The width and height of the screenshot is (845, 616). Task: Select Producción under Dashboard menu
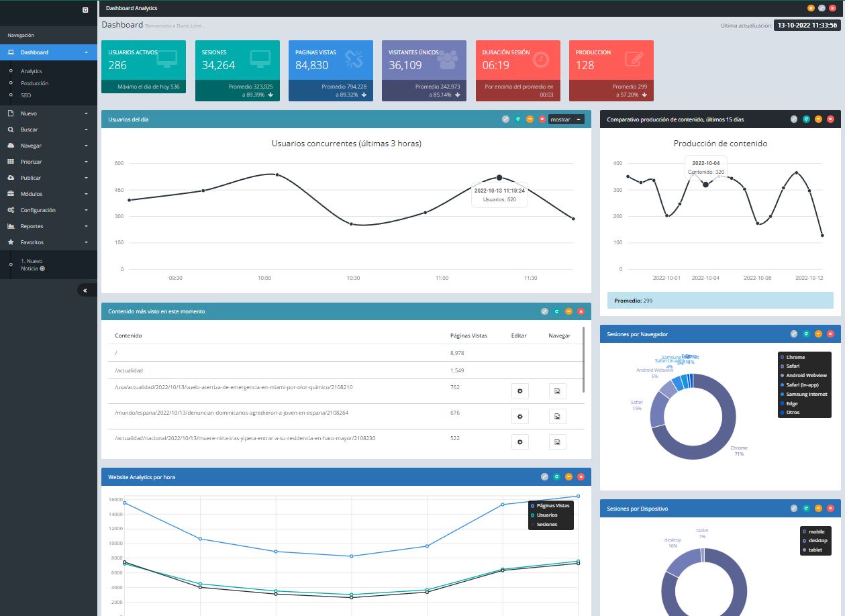coord(34,83)
